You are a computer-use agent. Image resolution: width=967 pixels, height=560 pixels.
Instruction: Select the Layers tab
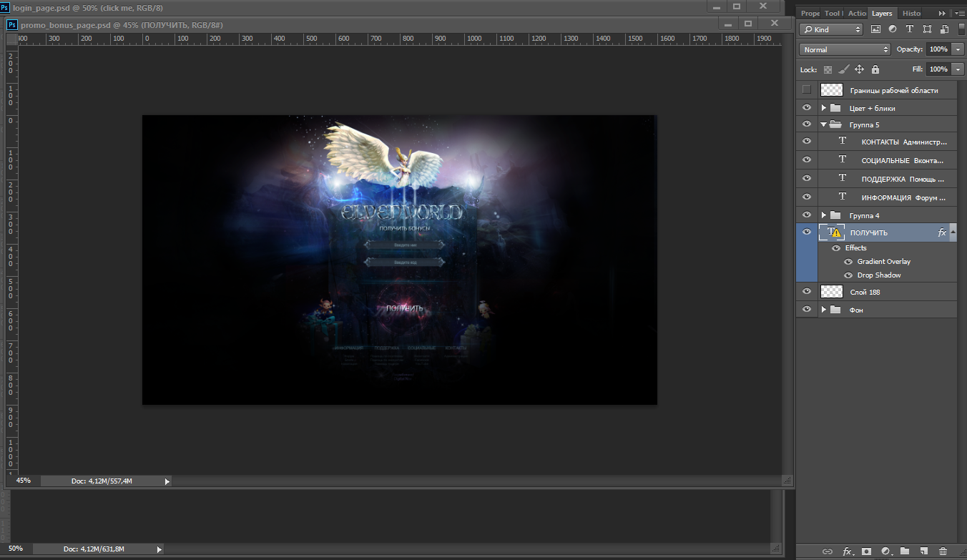click(882, 13)
